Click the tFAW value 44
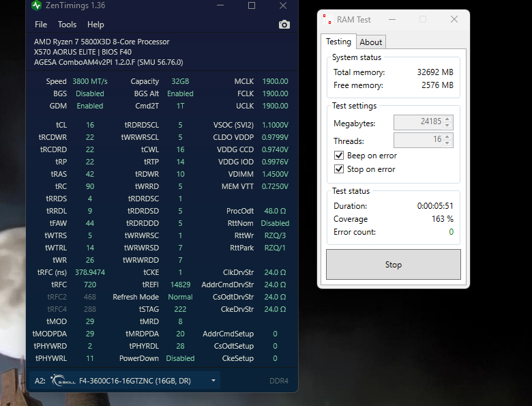This screenshot has width=532, height=406. (90, 223)
